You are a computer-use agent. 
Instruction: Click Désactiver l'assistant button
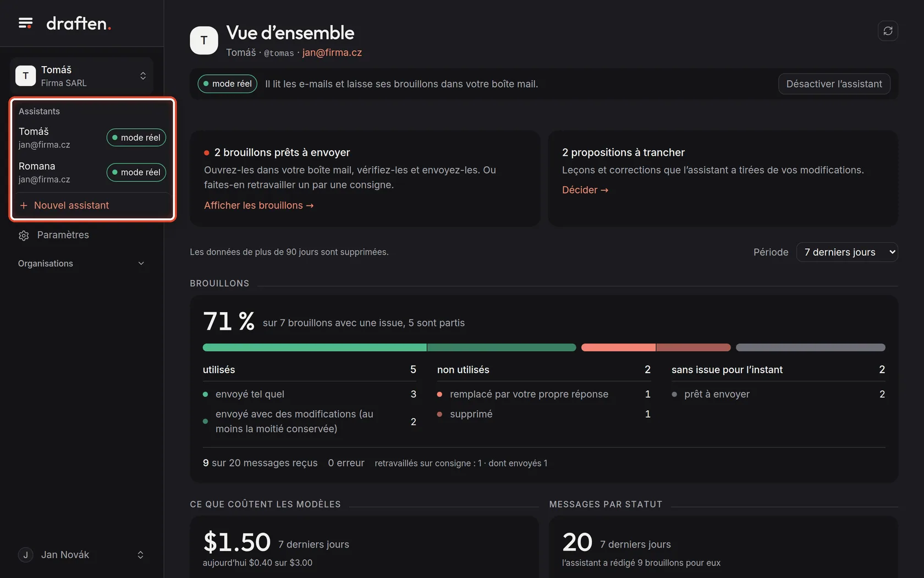834,84
